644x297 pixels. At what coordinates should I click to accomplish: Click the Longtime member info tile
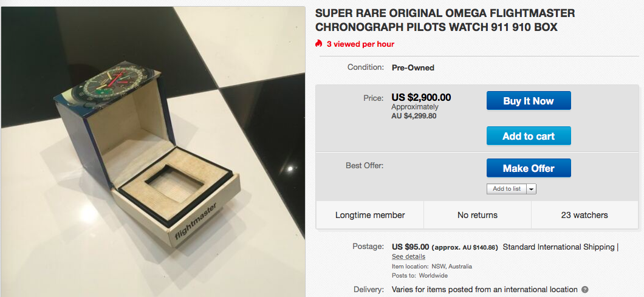pyautogui.click(x=370, y=215)
